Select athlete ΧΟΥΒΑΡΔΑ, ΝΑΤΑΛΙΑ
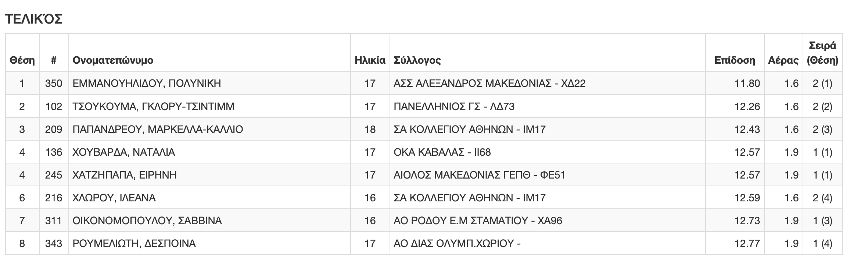 coord(124,152)
